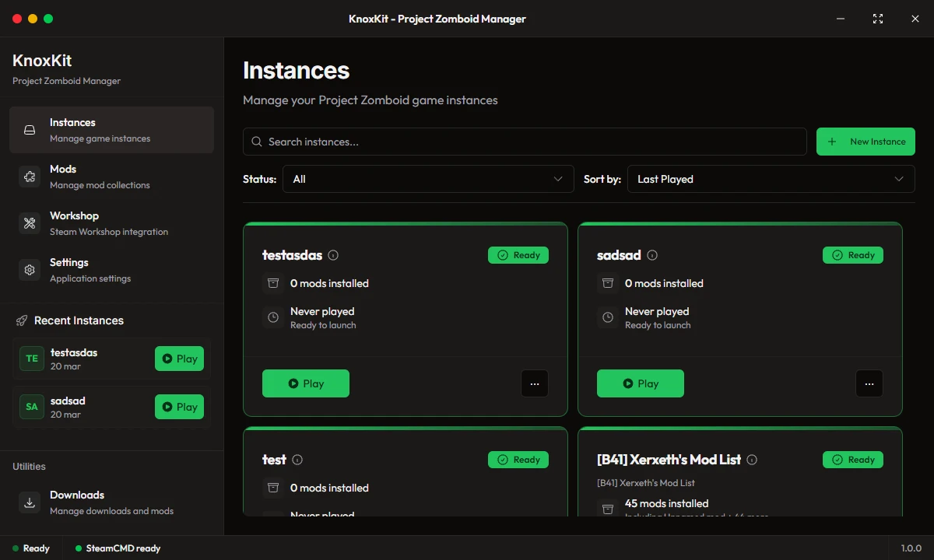Play testasdas from Recent Instances
This screenshot has width=934, height=560.
[179, 359]
